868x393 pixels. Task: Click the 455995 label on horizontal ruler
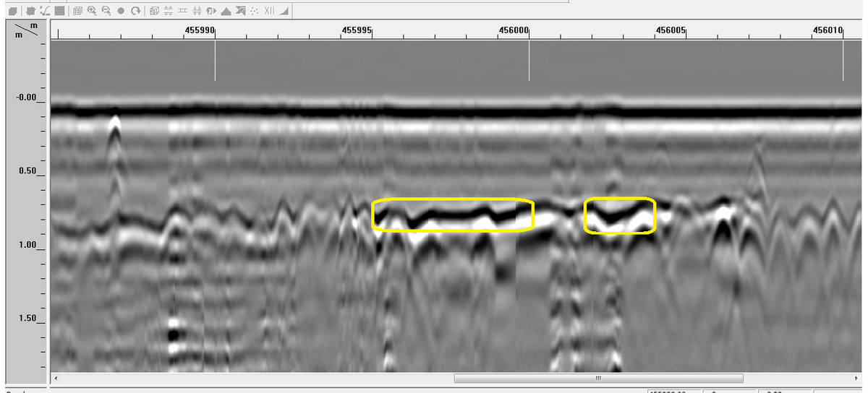[x=357, y=30]
